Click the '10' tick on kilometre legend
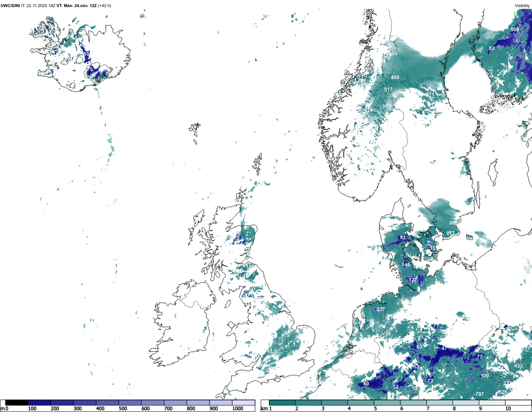532x412 pixels. 508,409
